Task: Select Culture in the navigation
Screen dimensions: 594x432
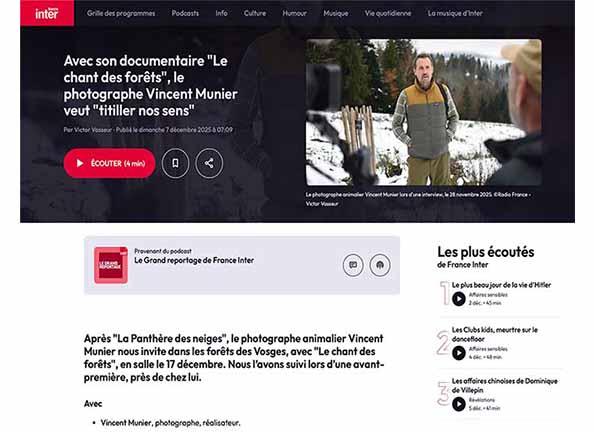Action: (x=255, y=13)
